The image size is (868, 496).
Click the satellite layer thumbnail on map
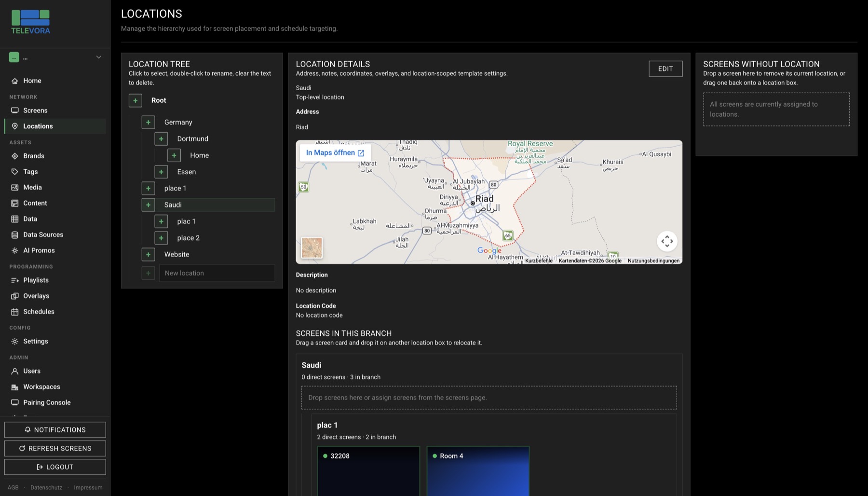(312, 248)
